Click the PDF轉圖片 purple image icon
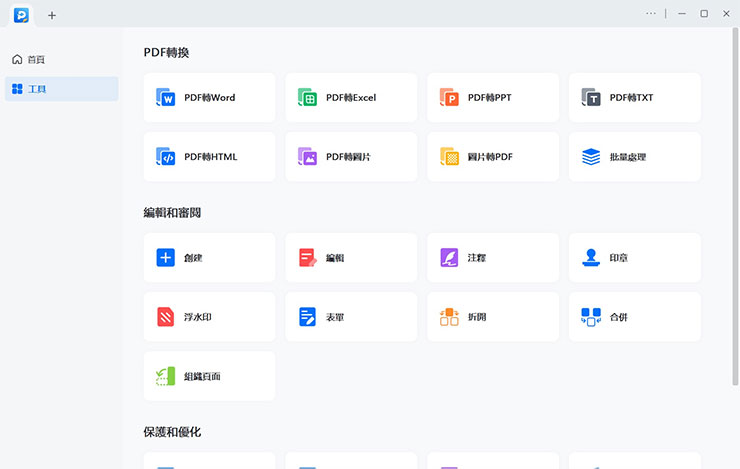The image size is (740, 469). click(307, 157)
